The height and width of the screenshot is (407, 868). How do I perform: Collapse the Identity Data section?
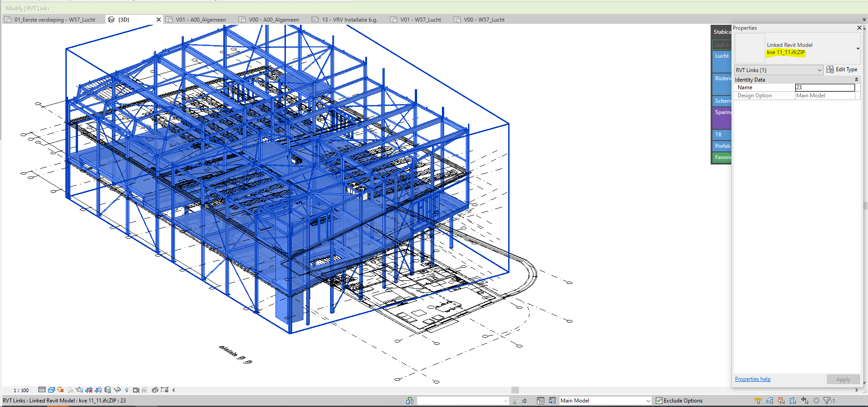[857, 79]
